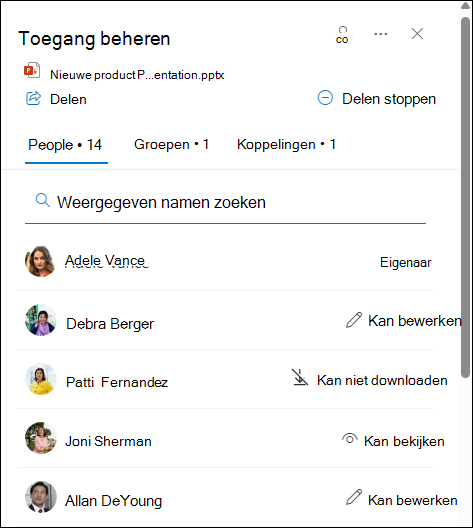Switch to the Koppelingen • 1 tab
473x528 pixels.
(286, 145)
